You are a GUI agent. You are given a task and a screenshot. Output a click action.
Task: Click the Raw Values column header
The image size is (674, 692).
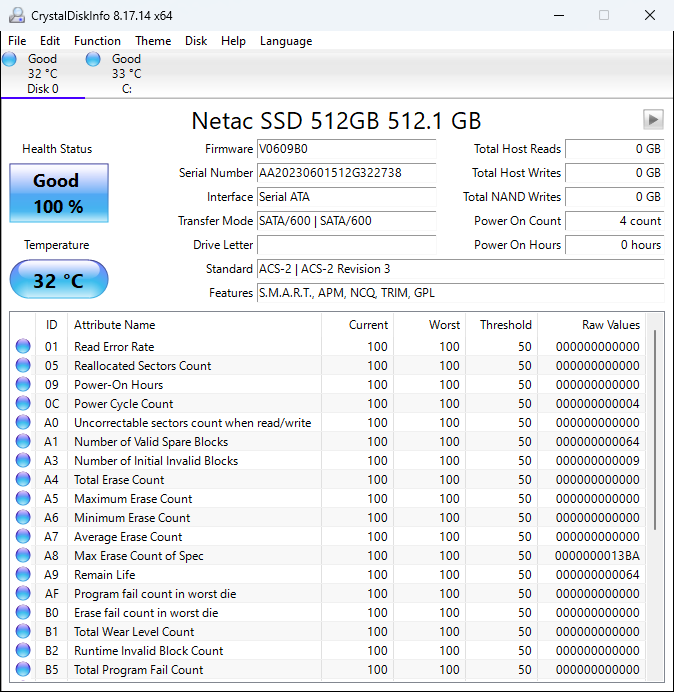click(x=610, y=325)
